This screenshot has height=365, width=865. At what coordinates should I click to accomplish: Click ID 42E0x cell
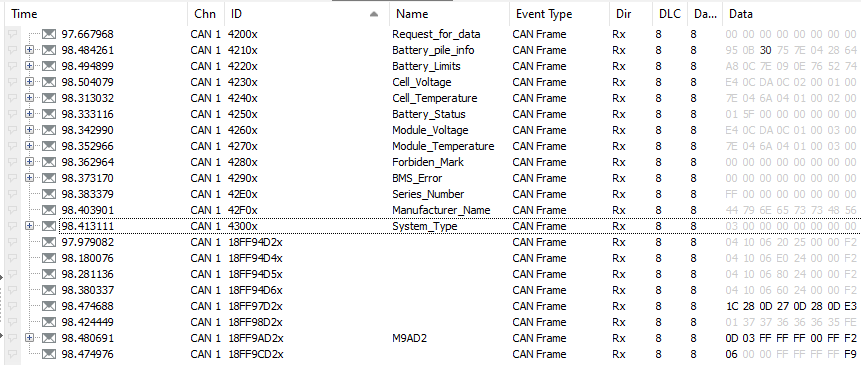tap(243, 194)
